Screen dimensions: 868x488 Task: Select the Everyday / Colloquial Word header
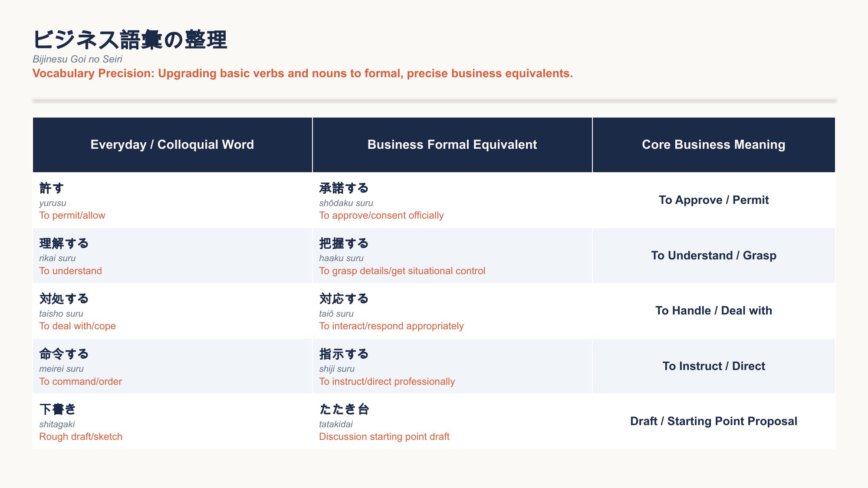tap(172, 144)
